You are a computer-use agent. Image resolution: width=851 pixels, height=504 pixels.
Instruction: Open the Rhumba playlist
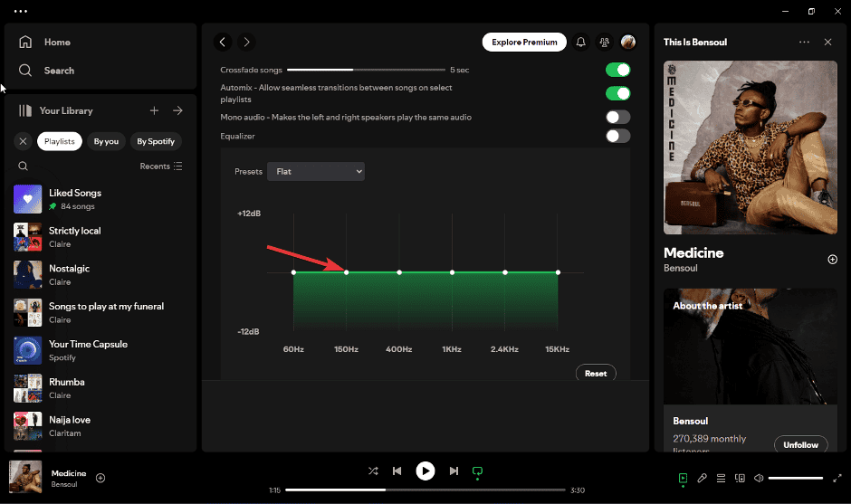click(x=100, y=388)
